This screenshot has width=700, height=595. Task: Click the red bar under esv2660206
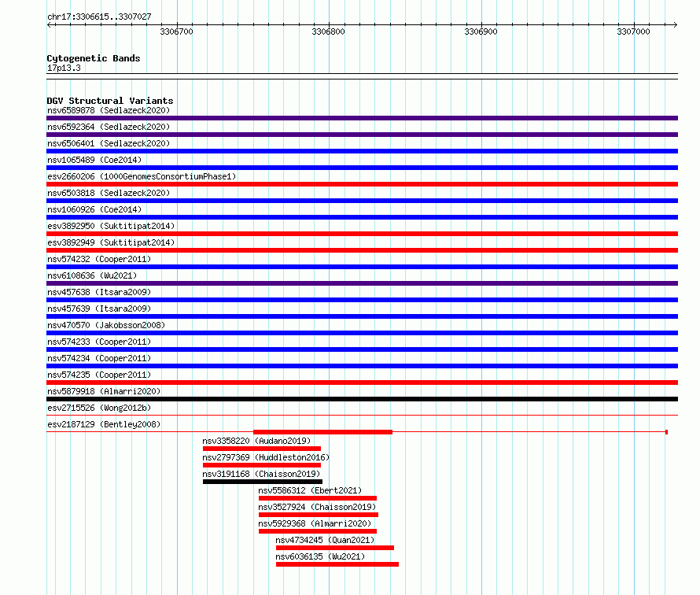[x=362, y=184]
